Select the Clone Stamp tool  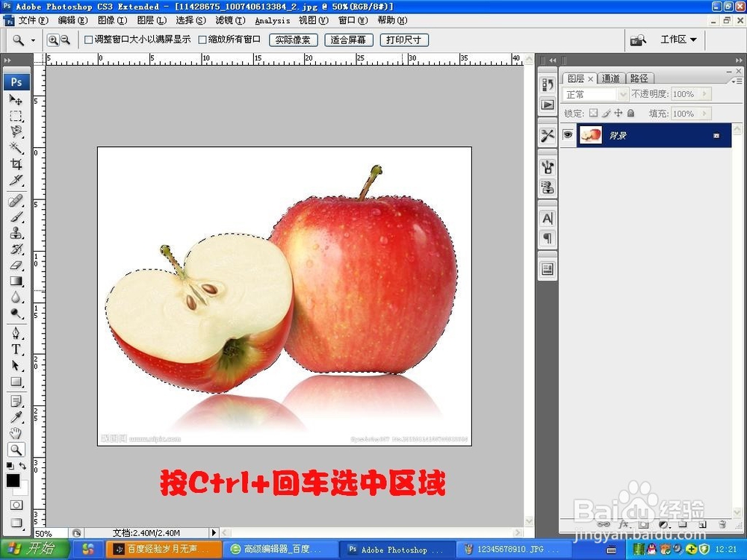[16, 232]
